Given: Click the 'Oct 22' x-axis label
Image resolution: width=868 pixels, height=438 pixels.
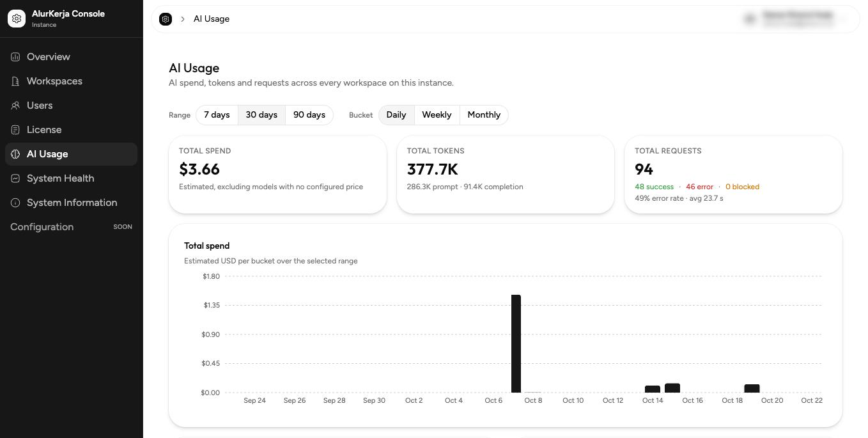Looking at the screenshot, I should pyautogui.click(x=812, y=400).
